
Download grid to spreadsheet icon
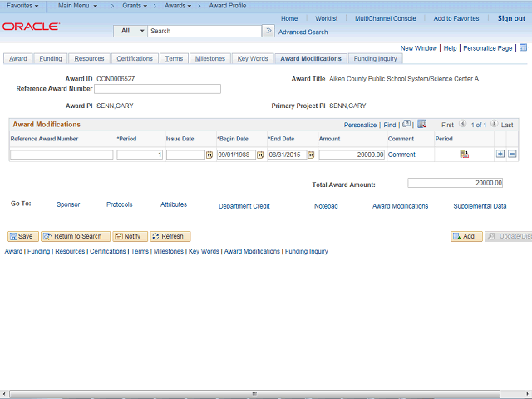[421, 124]
